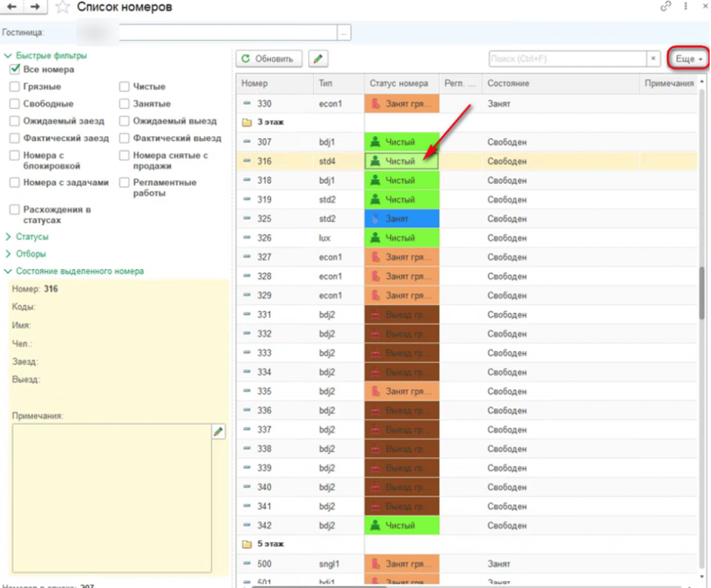Go forward using the right arrow button
Image resolution: width=711 pixels, height=588 pixels.
pyautogui.click(x=35, y=6)
